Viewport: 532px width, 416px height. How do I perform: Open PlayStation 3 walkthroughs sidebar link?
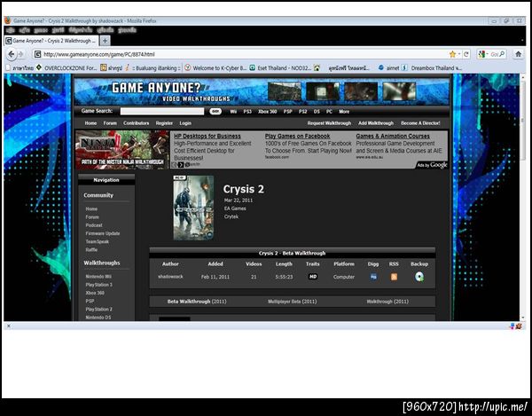(98, 285)
